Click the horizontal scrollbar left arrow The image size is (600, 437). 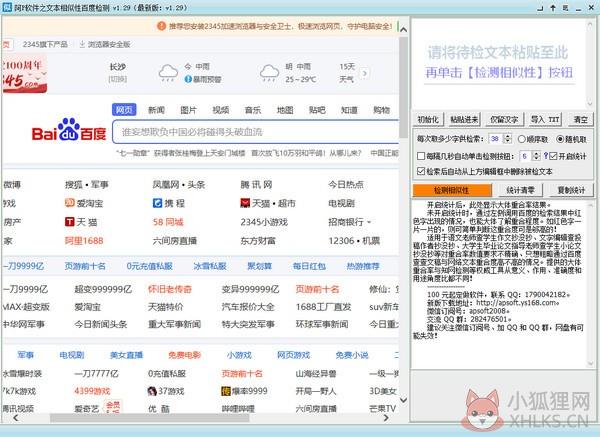16,418
